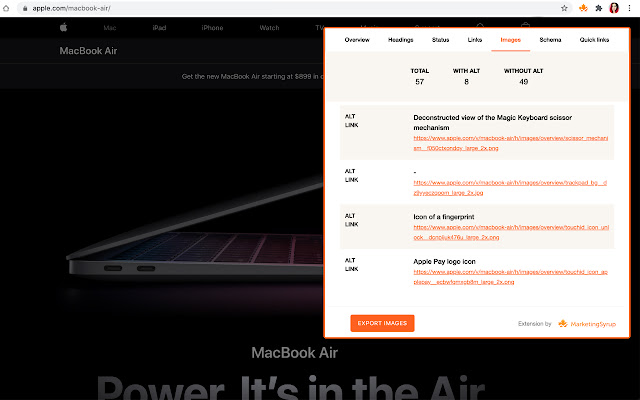Viewport: 640px width, 400px height.
Task: Bookmark this page with the star icon
Action: point(564,8)
